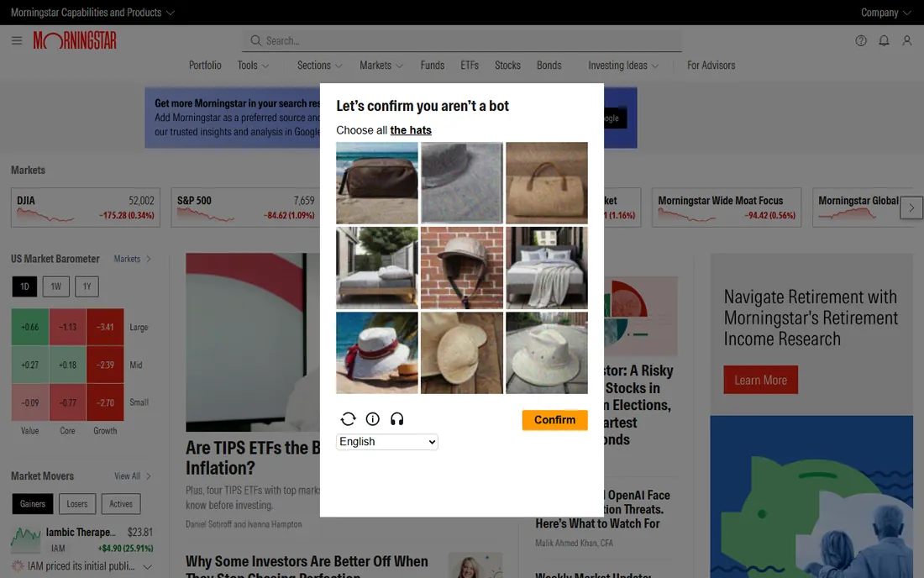Open Why Some Investors Are Better Off article

307,567
